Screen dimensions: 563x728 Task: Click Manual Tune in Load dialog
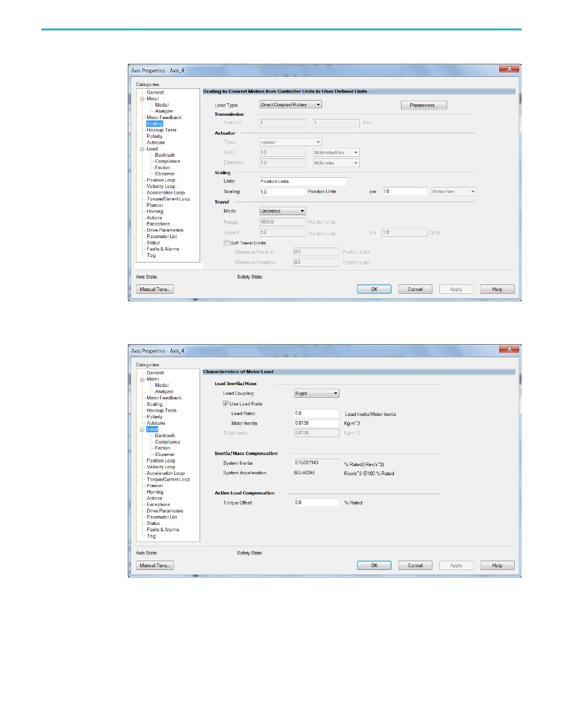tap(155, 565)
